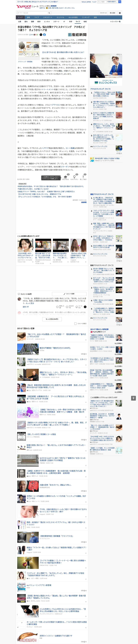Click the blue web search magnifier button
This screenshot has height=644, width=138.
(120, 2)
